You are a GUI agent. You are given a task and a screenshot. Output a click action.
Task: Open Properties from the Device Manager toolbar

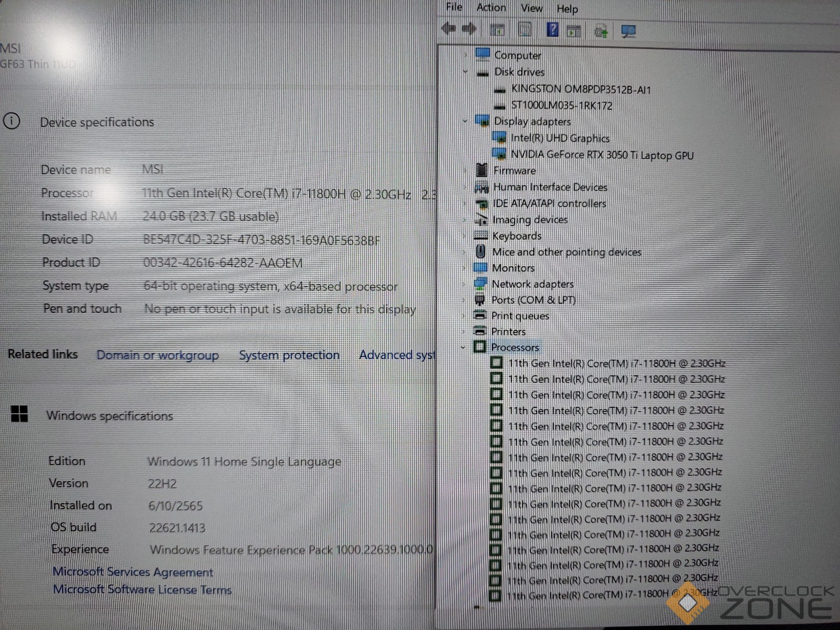(x=524, y=29)
